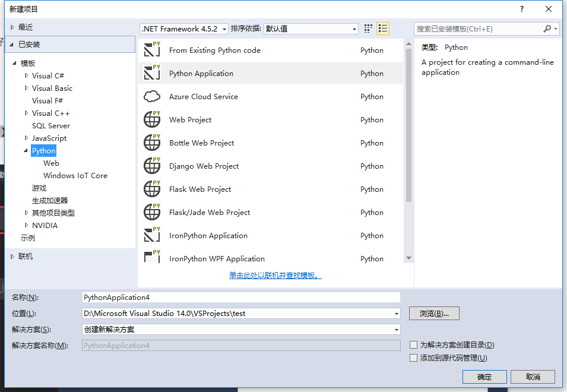Click the 浏览 browse button

(434, 314)
